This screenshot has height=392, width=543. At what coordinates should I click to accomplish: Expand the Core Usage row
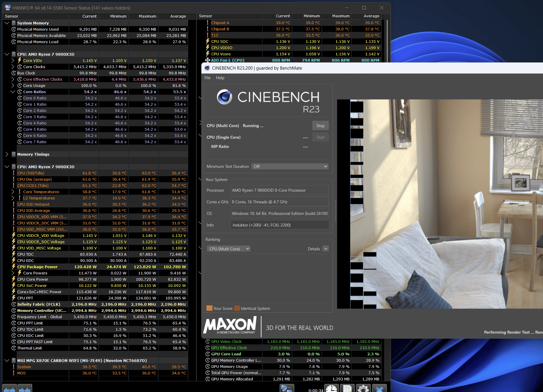coord(13,85)
